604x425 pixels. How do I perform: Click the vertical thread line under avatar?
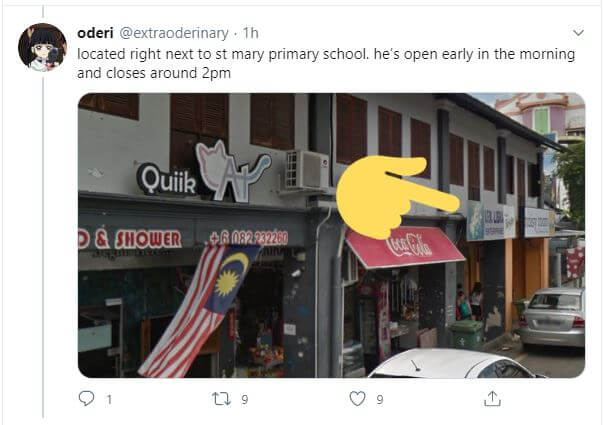click(x=43, y=245)
